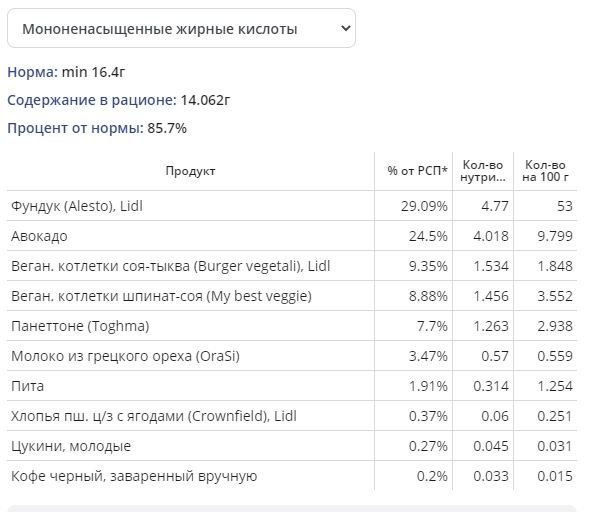Select the Веган. котлетки соя-тыква row

click(292, 266)
